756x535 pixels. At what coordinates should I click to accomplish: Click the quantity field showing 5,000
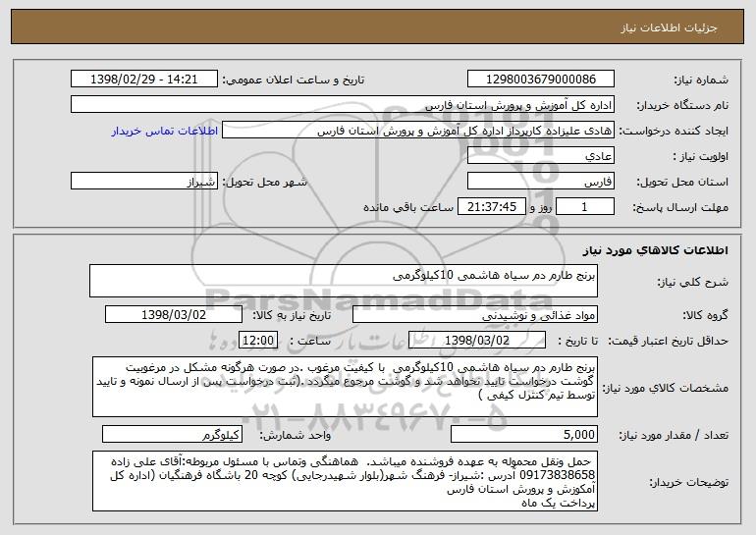524,434
